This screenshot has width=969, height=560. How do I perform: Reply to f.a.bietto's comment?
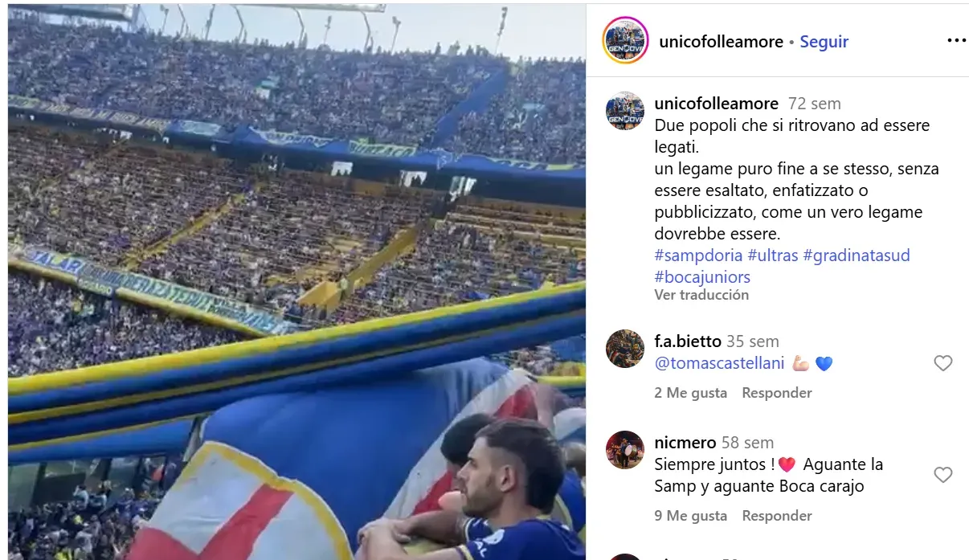(x=776, y=393)
